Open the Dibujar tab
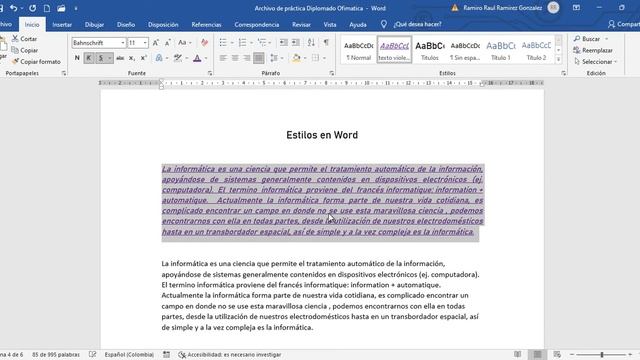This screenshot has width=640, height=360. tap(94, 24)
